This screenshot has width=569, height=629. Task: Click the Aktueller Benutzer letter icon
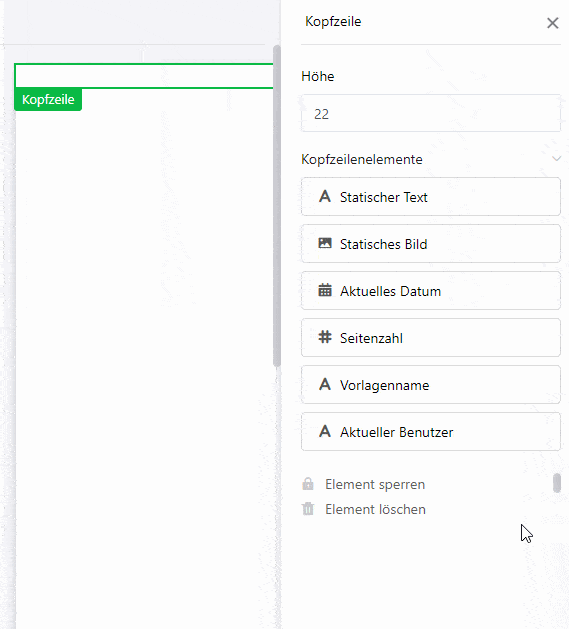[325, 431]
